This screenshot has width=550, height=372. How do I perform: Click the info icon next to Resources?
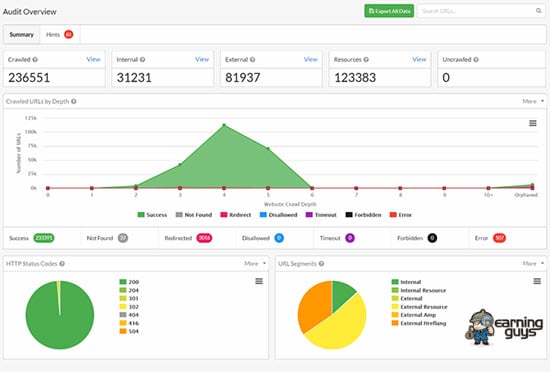point(366,60)
